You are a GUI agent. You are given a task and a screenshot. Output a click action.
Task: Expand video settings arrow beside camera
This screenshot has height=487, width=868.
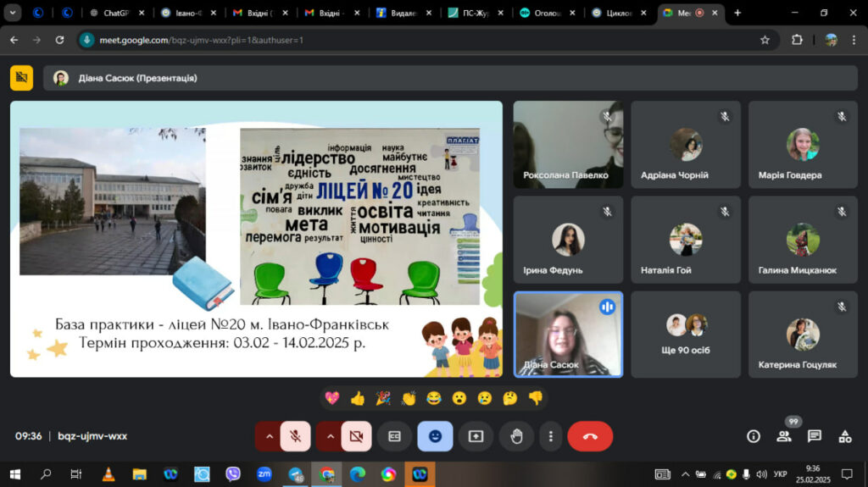coord(330,436)
